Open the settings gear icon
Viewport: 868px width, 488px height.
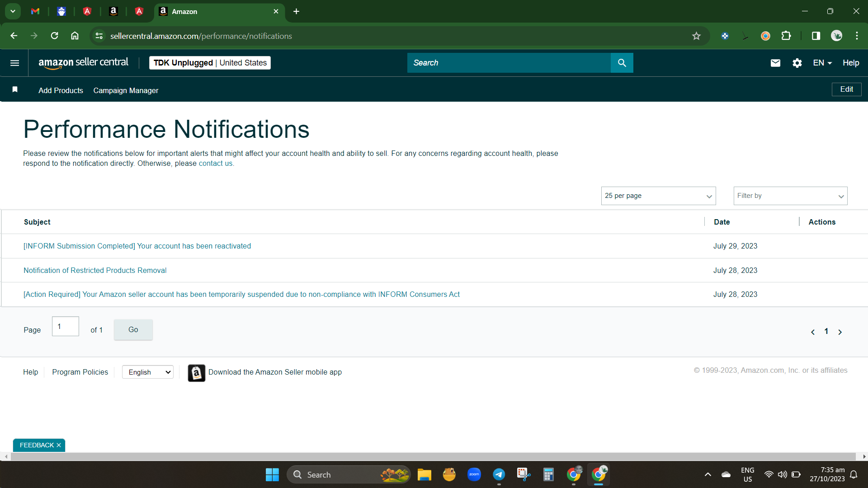[797, 63]
